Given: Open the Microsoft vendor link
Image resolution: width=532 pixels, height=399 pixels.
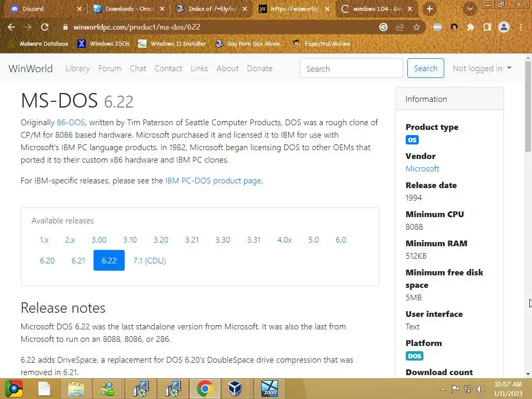Looking at the screenshot, I should 422,169.
